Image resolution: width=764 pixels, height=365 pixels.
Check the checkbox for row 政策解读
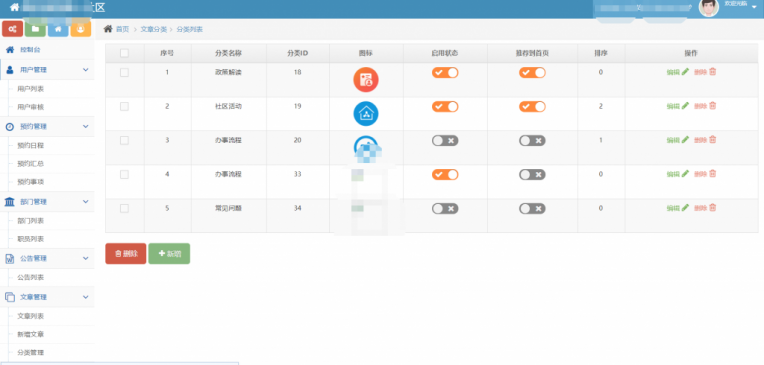124,73
